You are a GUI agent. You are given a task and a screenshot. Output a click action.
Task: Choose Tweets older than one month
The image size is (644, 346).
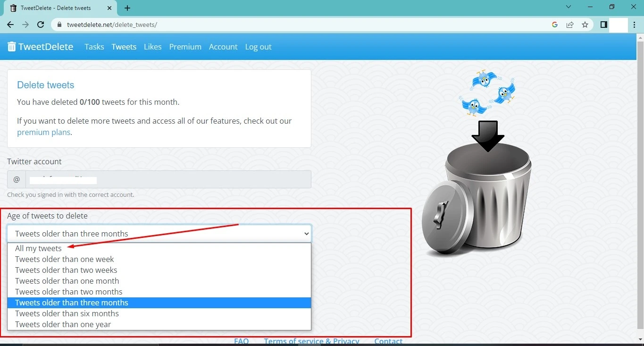click(x=159, y=281)
